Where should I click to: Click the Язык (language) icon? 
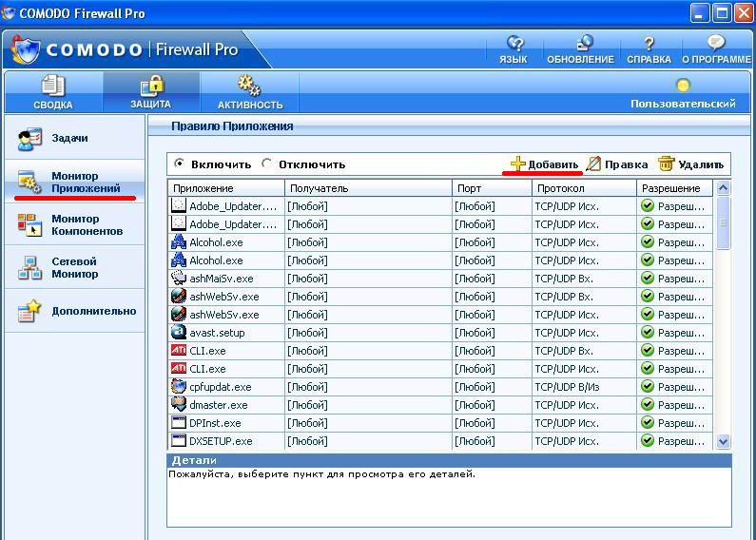coord(514,45)
